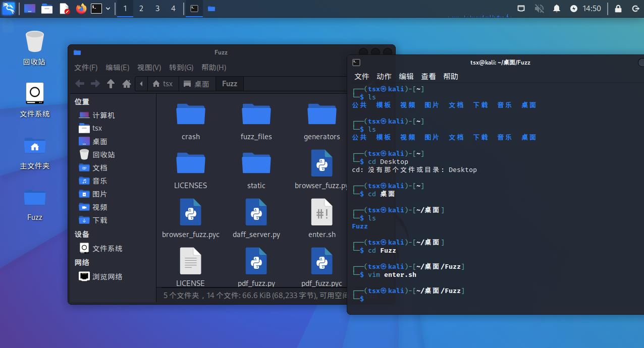Click the log out icon
This screenshot has height=348, width=644.
tap(635, 9)
